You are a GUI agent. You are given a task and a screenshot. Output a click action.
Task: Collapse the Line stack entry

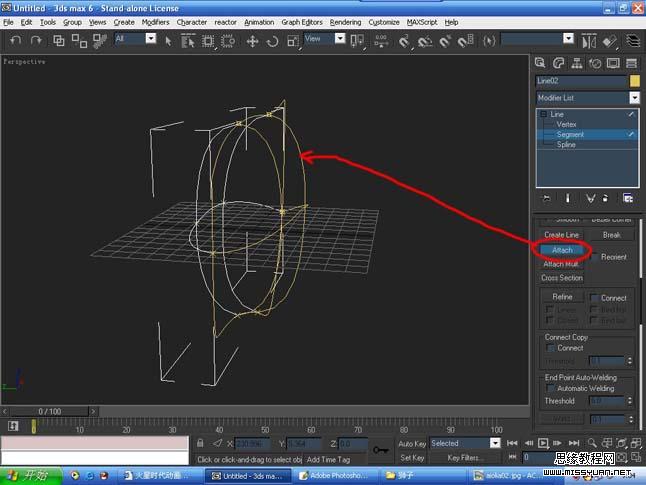[x=543, y=114]
